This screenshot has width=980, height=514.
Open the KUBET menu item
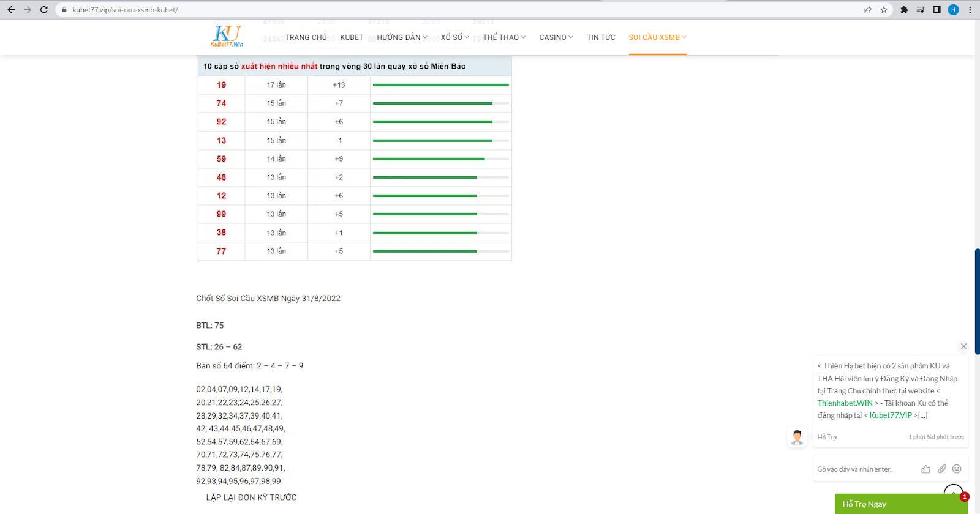pyautogui.click(x=352, y=37)
